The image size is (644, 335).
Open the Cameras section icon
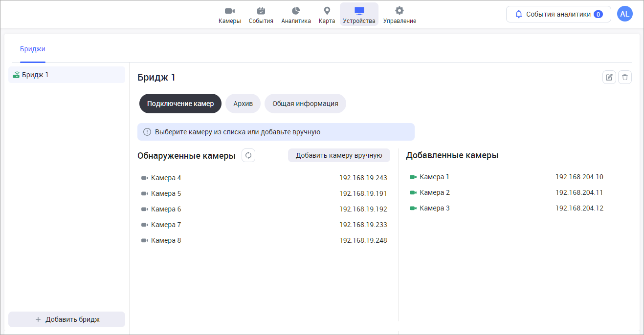pyautogui.click(x=229, y=11)
